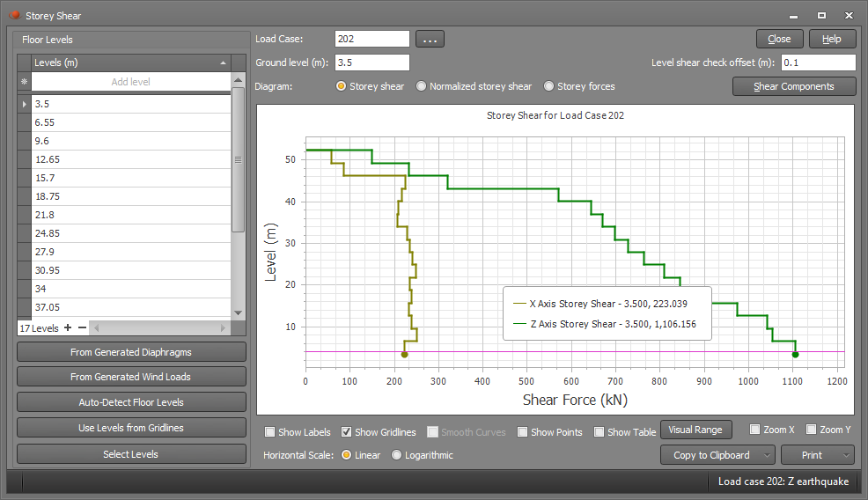Viewport: 868px width, 500px height.
Task: Click horizontal scroll left arrow
Action: tap(96, 327)
